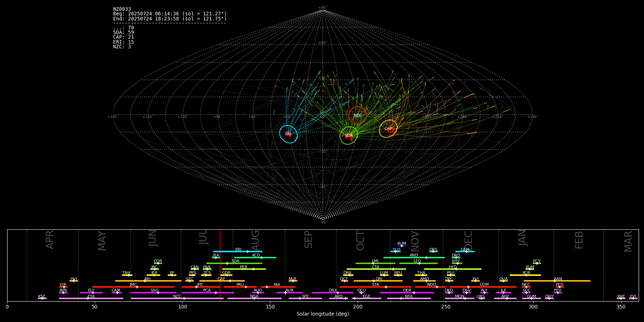Click the DRA shower label in the timeline

(347, 273)
